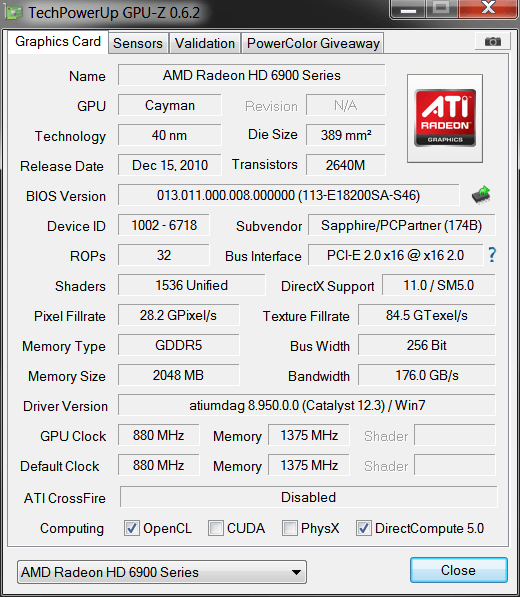Click the GPU-Z title bar app icon
Screen dimensions: 520x597
(13, 13)
